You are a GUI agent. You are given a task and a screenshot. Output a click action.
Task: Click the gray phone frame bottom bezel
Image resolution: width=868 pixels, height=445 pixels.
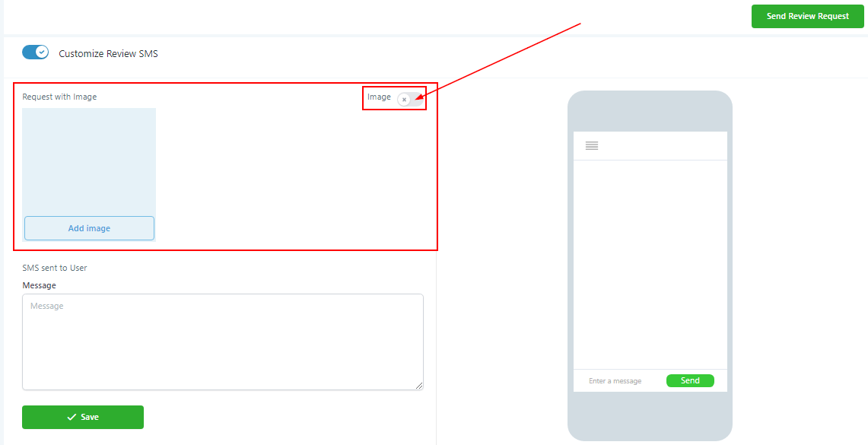click(x=650, y=416)
